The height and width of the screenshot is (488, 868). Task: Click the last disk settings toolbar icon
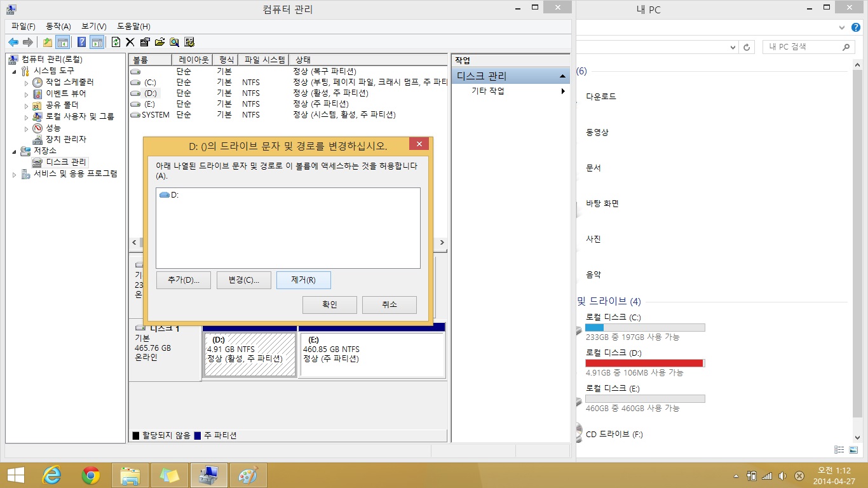click(x=189, y=42)
